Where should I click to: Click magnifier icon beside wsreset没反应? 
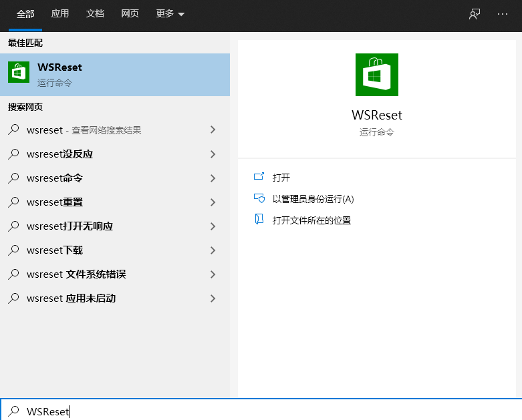(x=13, y=154)
